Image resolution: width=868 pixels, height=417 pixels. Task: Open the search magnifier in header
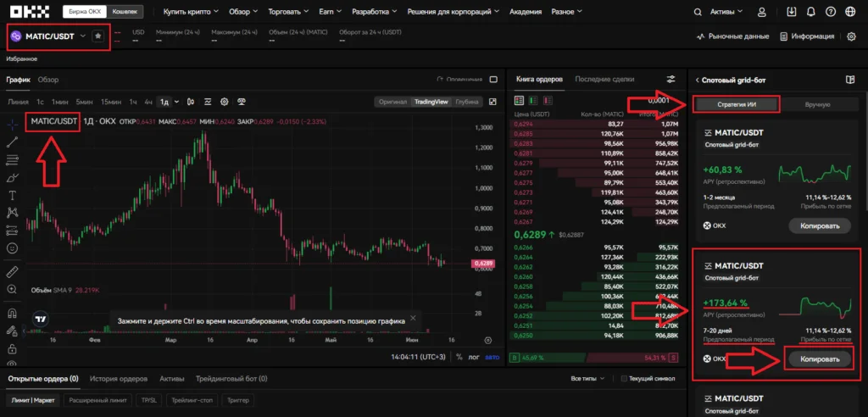tap(699, 11)
